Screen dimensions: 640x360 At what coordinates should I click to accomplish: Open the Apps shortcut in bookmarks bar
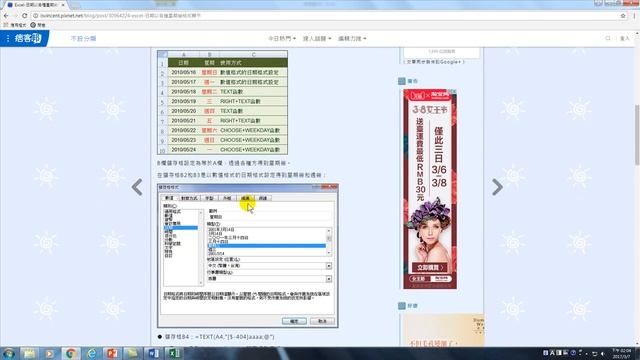tap(16, 25)
